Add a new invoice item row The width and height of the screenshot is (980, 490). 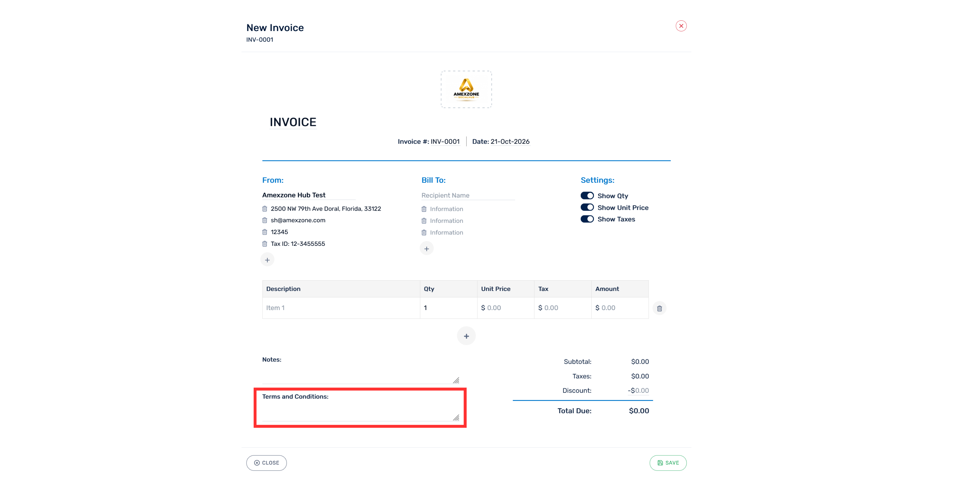point(466,336)
